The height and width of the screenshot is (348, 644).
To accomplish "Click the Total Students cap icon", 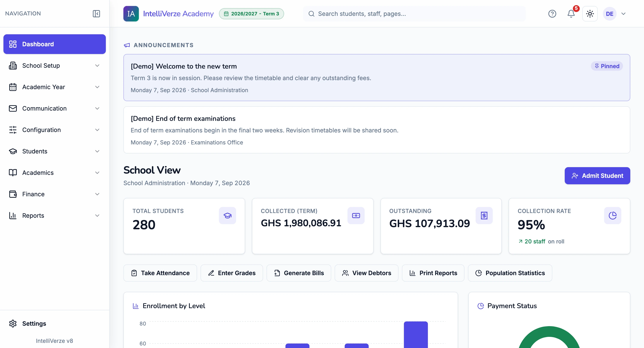I will 227,216.
